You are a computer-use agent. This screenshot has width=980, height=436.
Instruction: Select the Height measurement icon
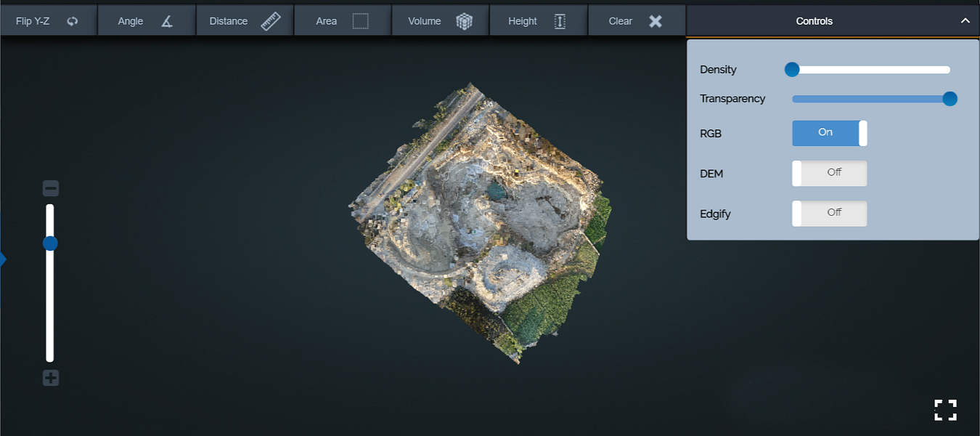tap(560, 21)
